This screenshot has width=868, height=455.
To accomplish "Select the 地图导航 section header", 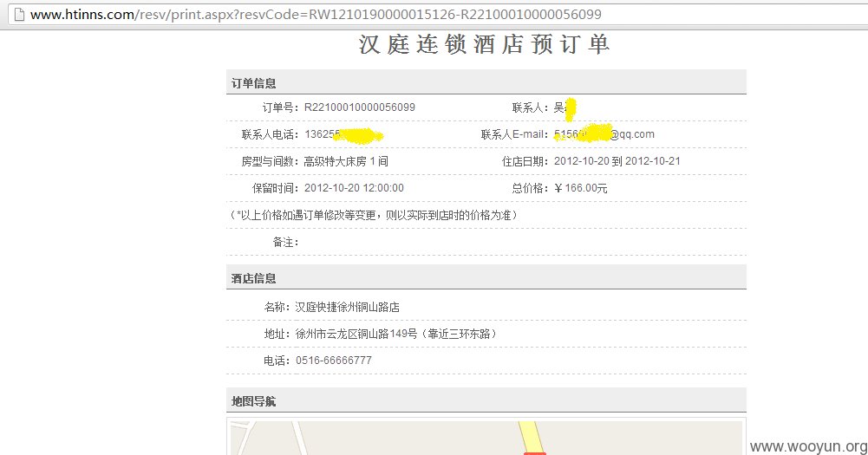I will pos(486,400).
